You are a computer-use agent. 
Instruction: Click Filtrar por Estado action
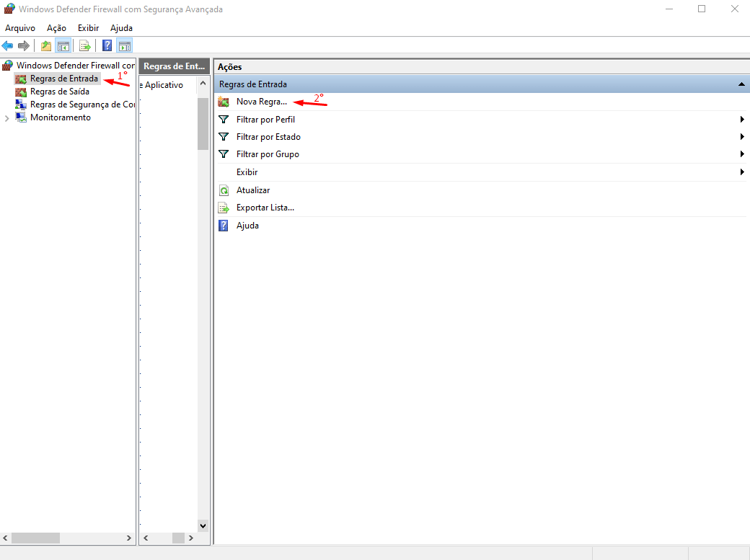[268, 137]
